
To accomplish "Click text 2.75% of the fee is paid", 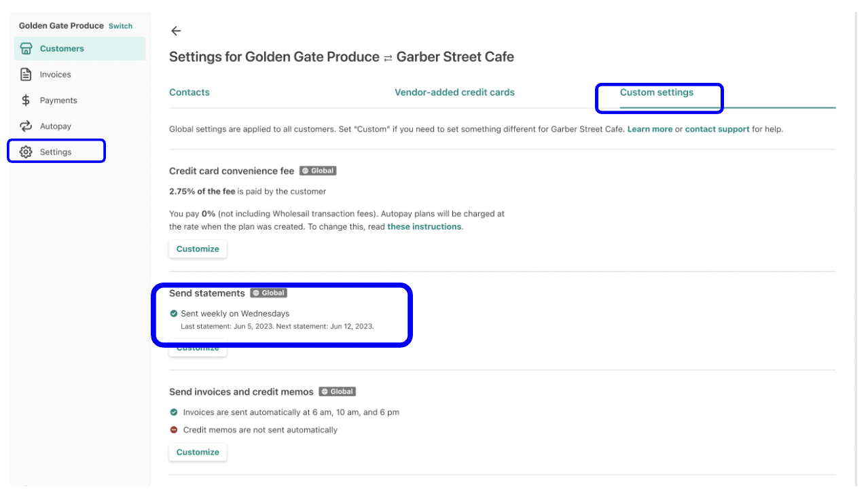I will click(x=247, y=192).
